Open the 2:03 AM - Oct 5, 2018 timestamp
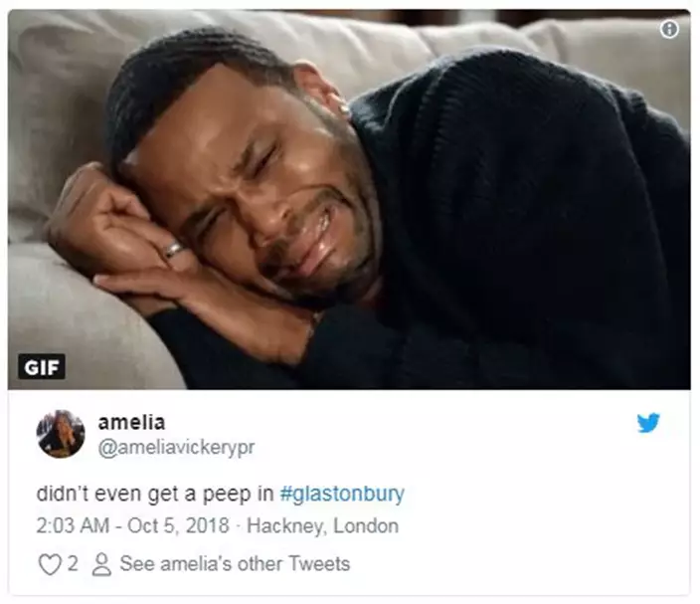700x604 pixels. point(132,525)
